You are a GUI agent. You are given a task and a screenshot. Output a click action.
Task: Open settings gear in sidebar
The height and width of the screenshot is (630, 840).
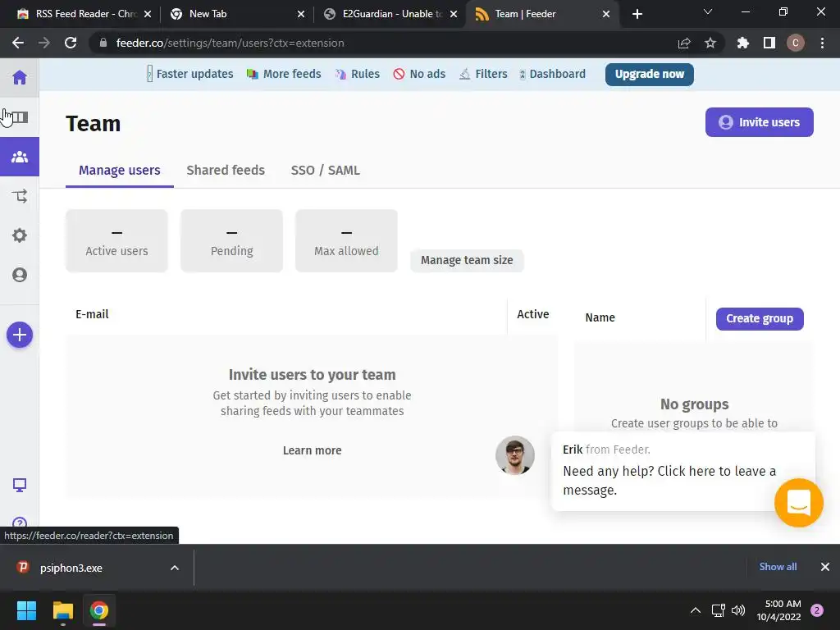[x=20, y=235]
